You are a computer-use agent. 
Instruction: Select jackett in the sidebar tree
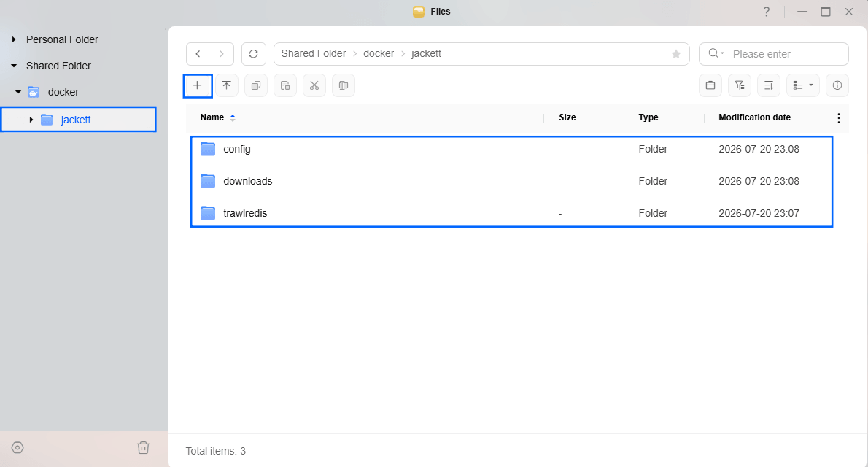(x=76, y=120)
